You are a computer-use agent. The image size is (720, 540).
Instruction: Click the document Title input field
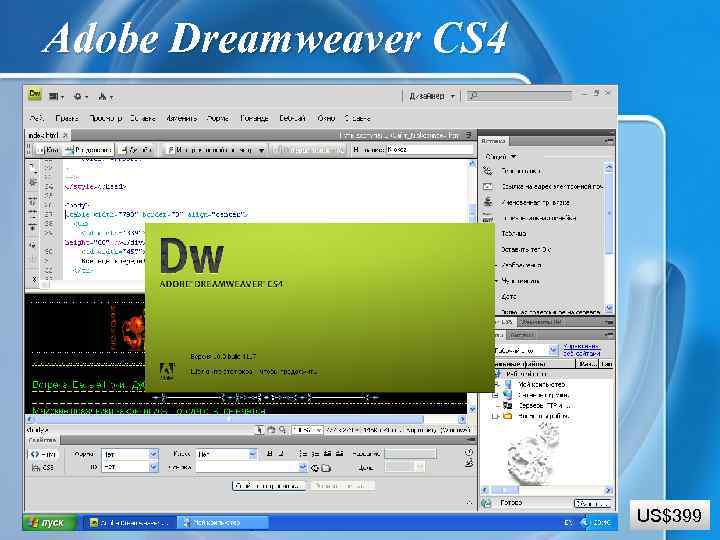(429, 150)
